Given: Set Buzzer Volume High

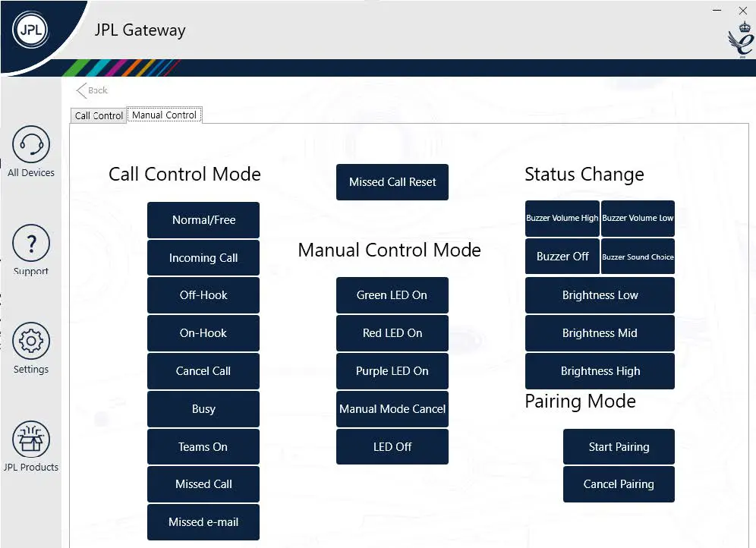Looking at the screenshot, I should pyautogui.click(x=562, y=219).
